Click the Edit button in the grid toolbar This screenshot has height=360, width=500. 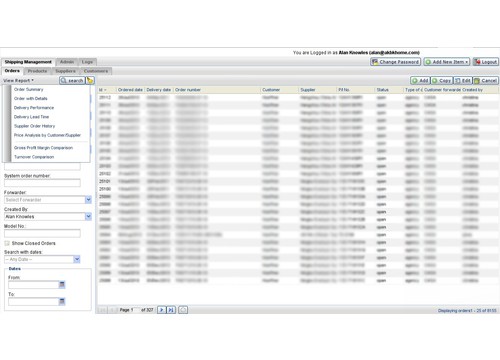pyautogui.click(x=463, y=80)
